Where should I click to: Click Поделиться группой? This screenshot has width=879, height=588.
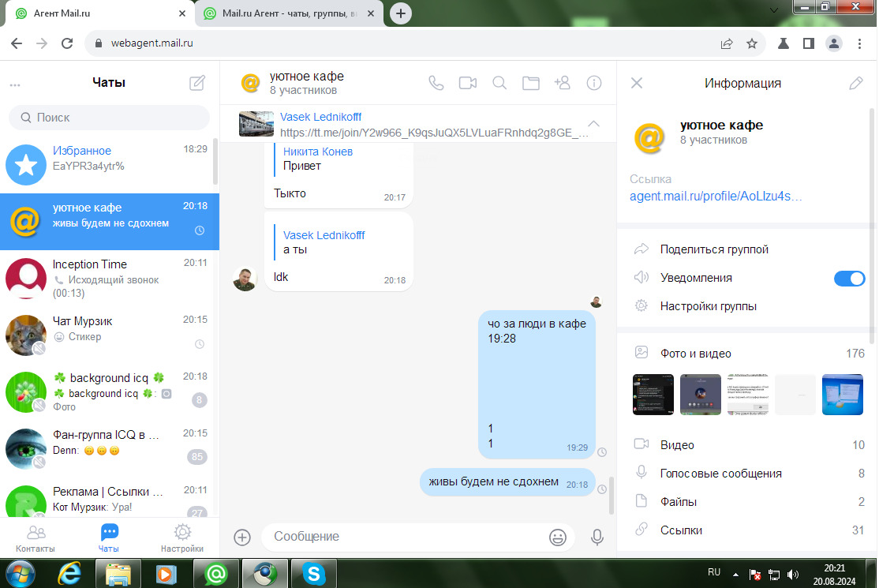pos(714,249)
